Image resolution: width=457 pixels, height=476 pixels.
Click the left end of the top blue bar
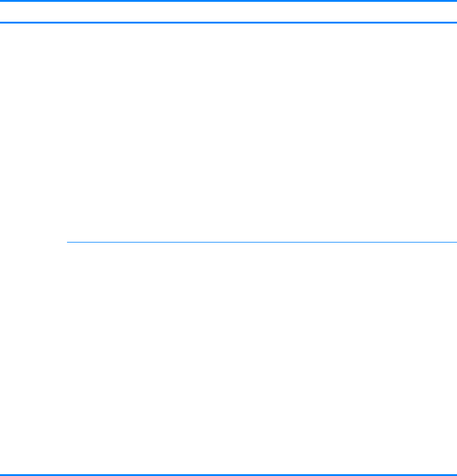point(1,1)
